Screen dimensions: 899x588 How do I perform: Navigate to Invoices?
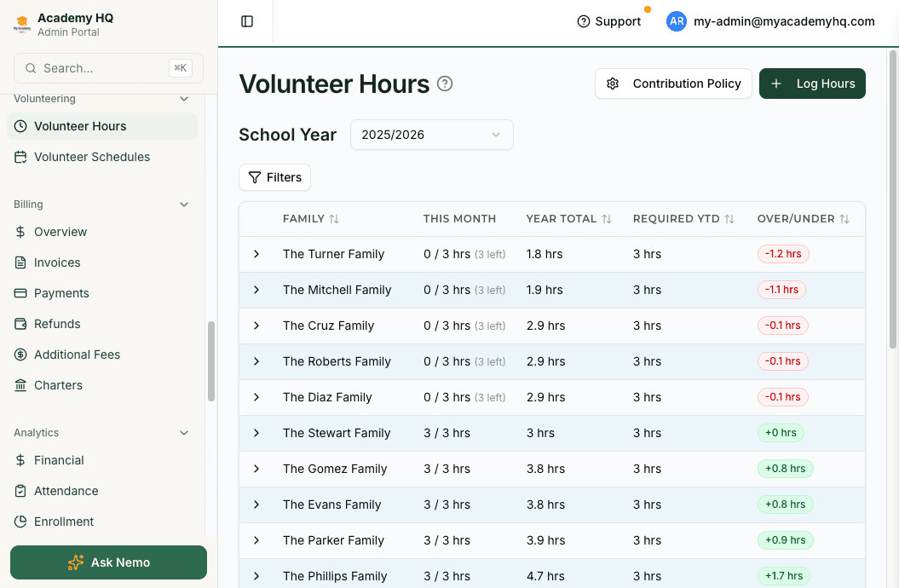[102, 262]
